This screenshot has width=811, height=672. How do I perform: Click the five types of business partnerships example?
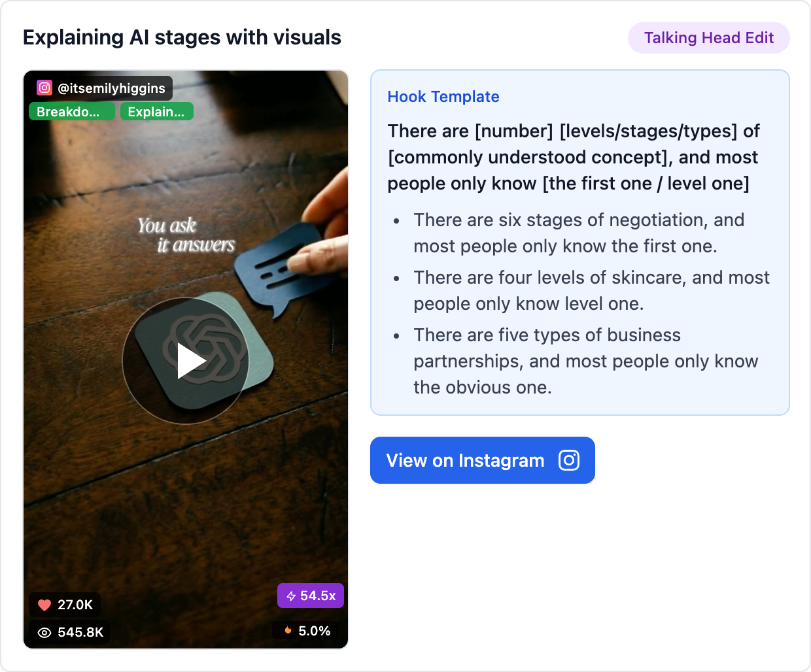[x=585, y=361]
